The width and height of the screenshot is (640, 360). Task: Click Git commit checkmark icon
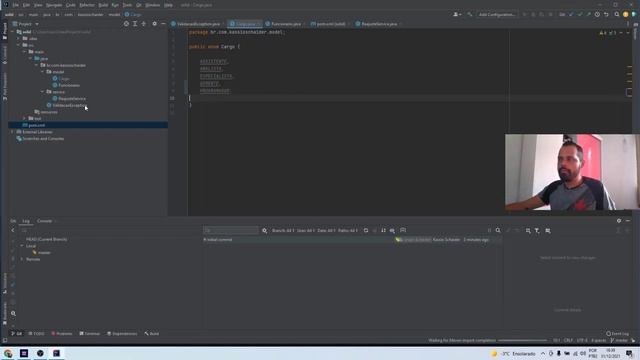click(x=580, y=14)
